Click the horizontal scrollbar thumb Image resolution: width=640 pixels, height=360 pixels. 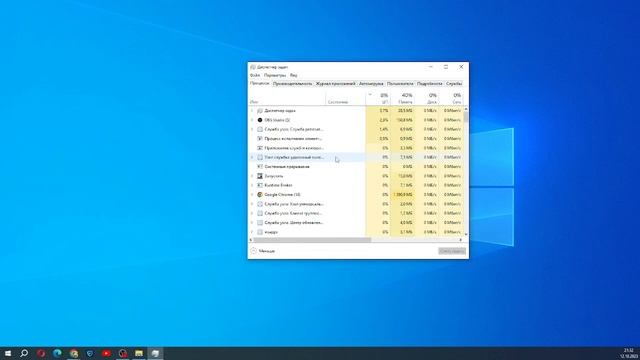click(312, 240)
